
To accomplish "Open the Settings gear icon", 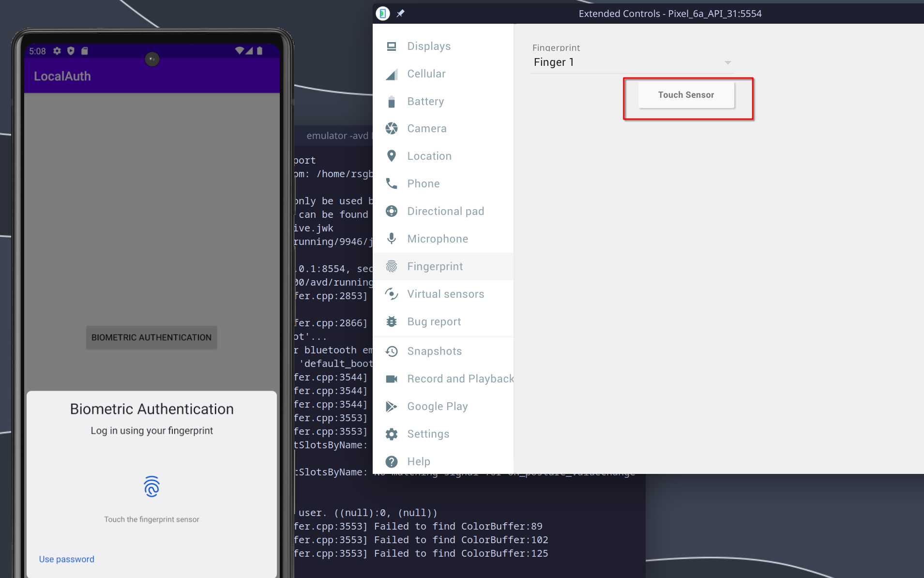I will coord(392,434).
